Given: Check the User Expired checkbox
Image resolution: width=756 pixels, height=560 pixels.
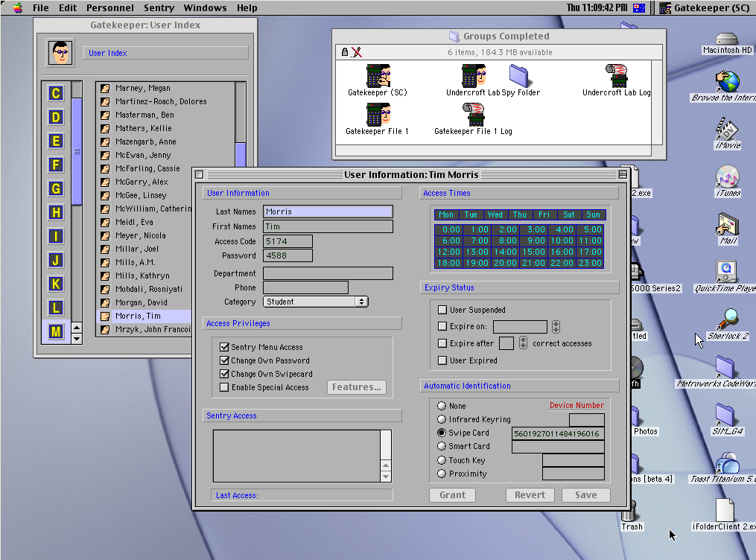Looking at the screenshot, I should [442, 360].
